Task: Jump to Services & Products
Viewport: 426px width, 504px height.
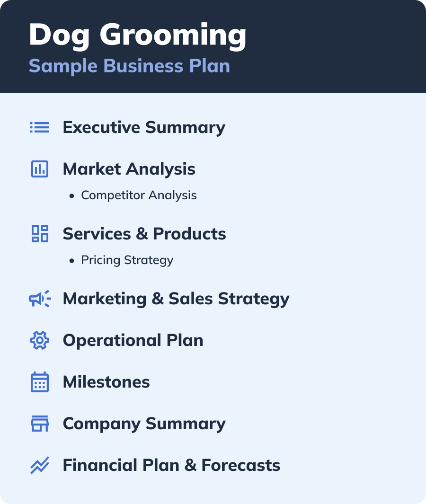Action: [x=144, y=234]
